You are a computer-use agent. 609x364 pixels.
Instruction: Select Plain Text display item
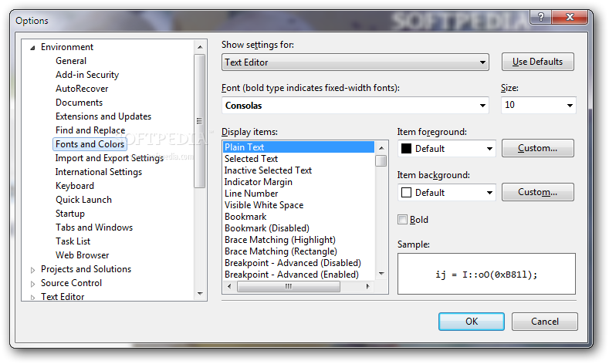(x=298, y=147)
